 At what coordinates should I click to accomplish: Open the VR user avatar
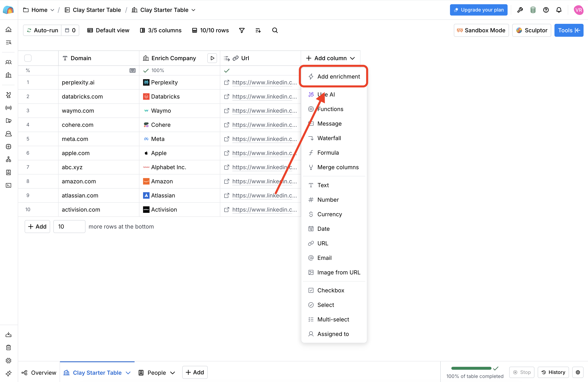579,10
